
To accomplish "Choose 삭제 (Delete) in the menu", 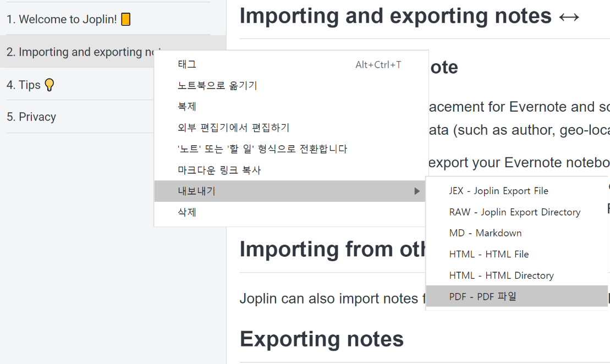I will click(289, 212).
